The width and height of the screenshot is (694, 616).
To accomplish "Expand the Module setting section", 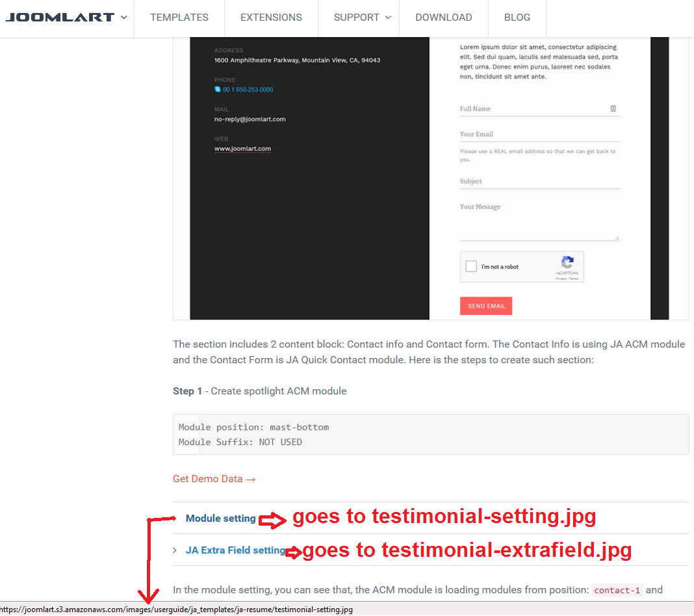I will pyautogui.click(x=220, y=518).
